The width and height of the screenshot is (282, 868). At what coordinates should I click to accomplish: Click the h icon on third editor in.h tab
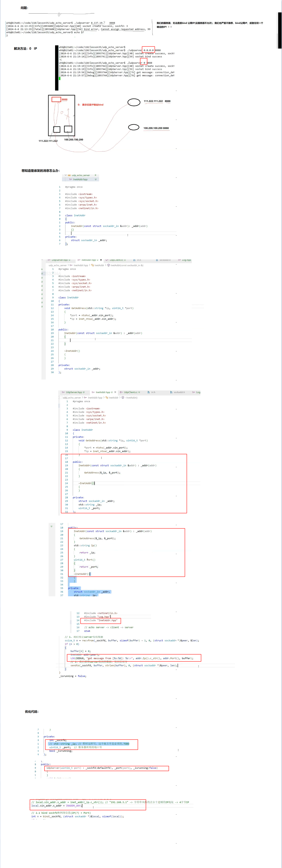(149, 392)
